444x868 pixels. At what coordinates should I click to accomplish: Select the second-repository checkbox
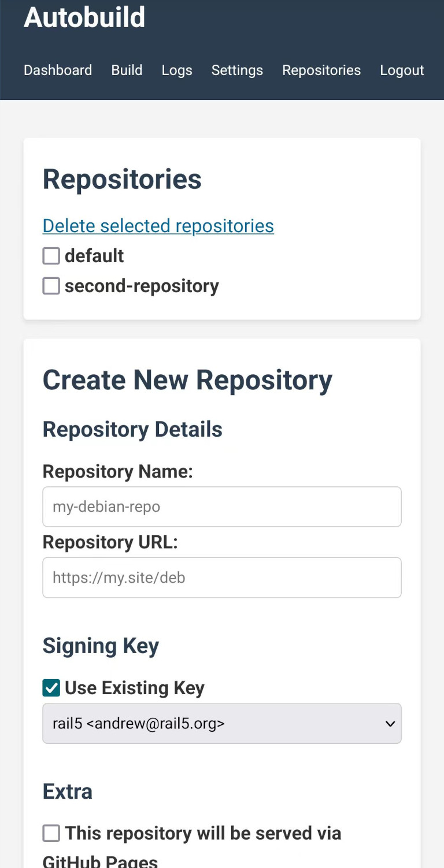tap(51, 286)
